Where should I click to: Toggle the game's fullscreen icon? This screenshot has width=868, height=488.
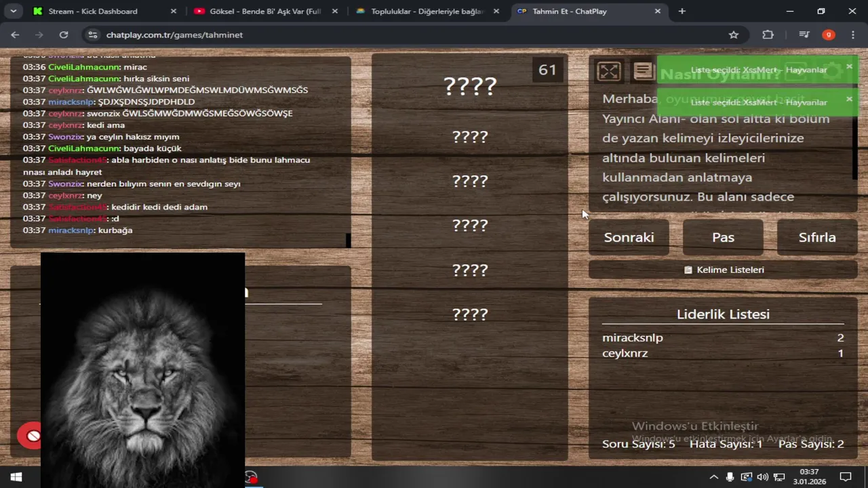[609, 70]
